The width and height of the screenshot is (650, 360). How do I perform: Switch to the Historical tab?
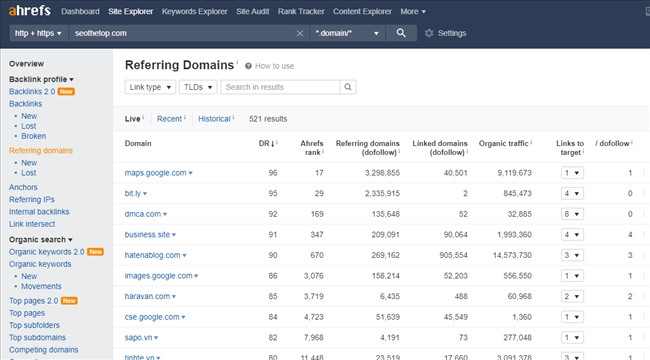tap(214, 119)
